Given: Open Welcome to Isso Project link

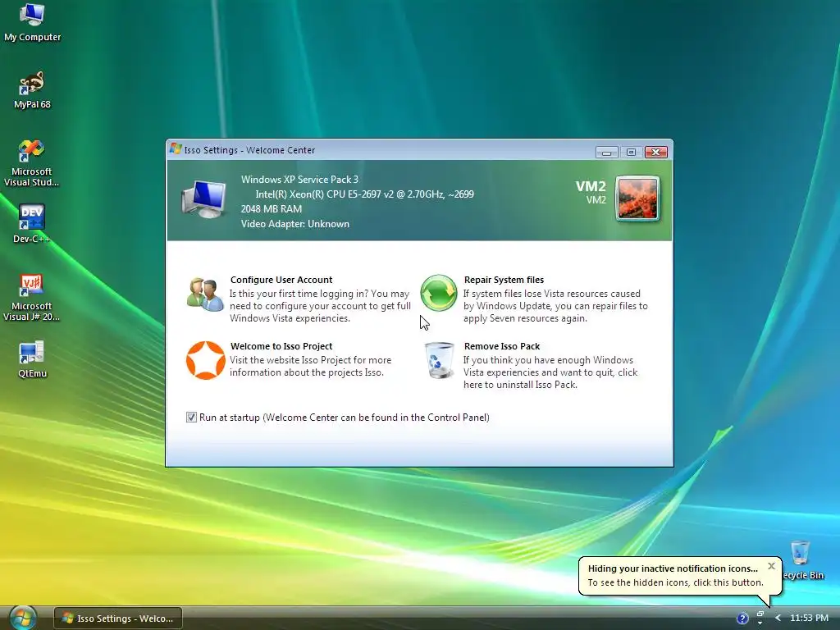Looking at the screenshot, I should click(x=281, y=346).
